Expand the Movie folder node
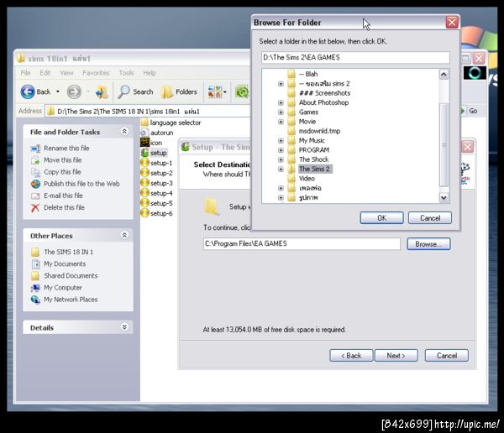This screenshot has height=433, width=504. pos(281,122)
